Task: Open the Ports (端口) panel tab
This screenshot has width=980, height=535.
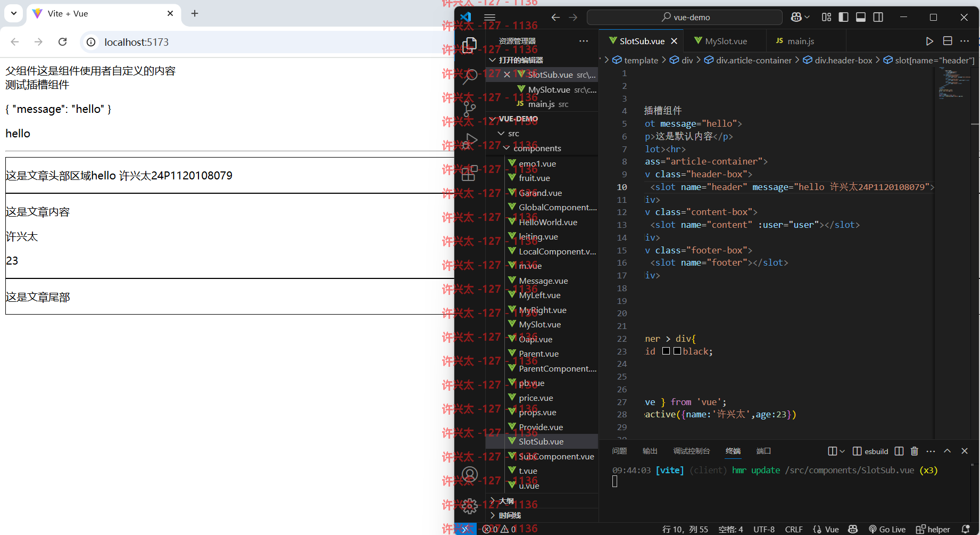Action: [763, 451]
